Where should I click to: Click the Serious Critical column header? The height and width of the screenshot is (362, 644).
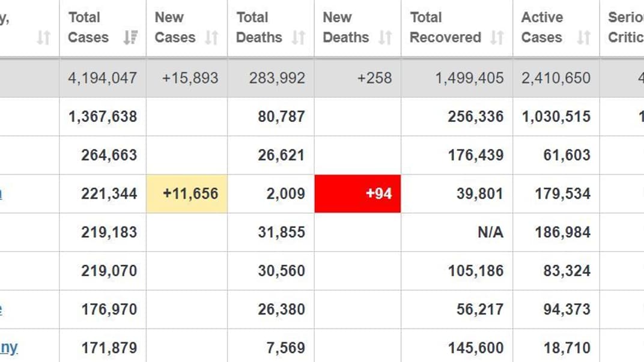pos(622,28)
